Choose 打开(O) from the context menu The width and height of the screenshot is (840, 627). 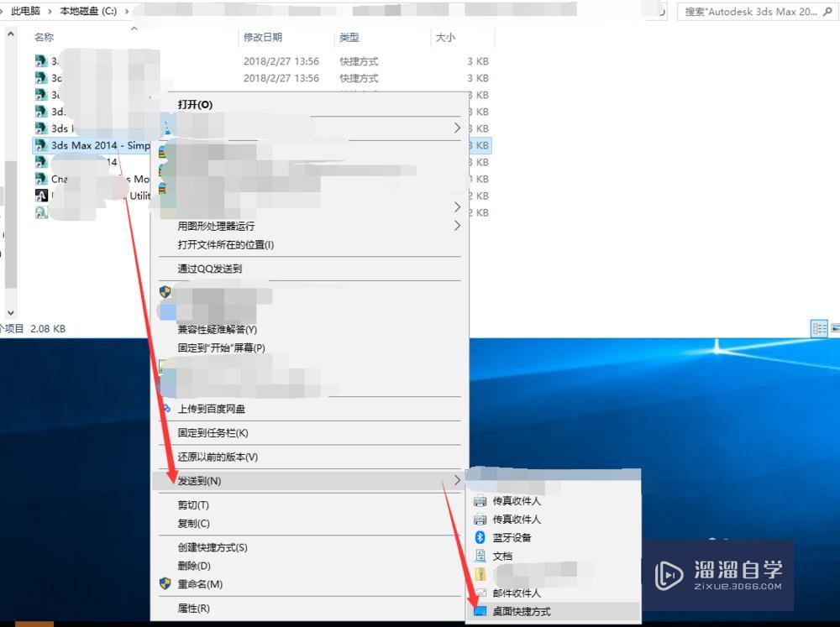click(x=195, y=104)
